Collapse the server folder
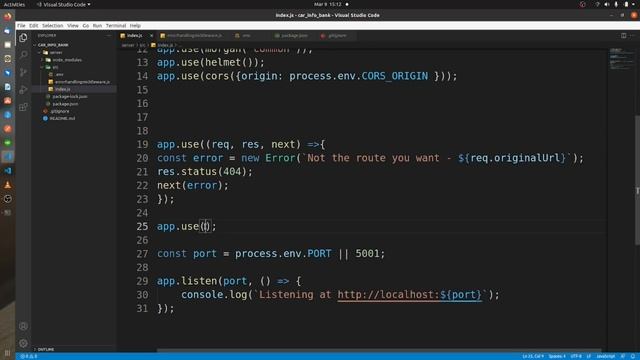The image size is (640, 360). pos(56,52)
